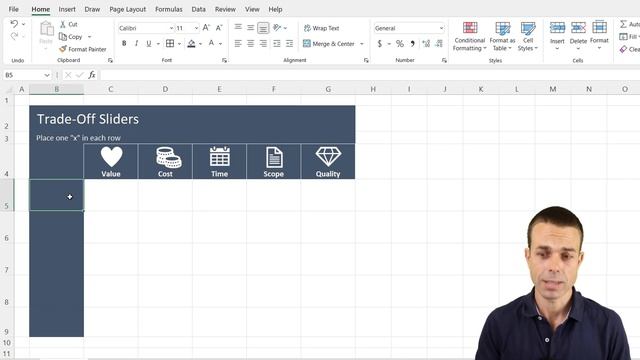
Task: Open Number format dialog launcher
Action: point(444,60)
